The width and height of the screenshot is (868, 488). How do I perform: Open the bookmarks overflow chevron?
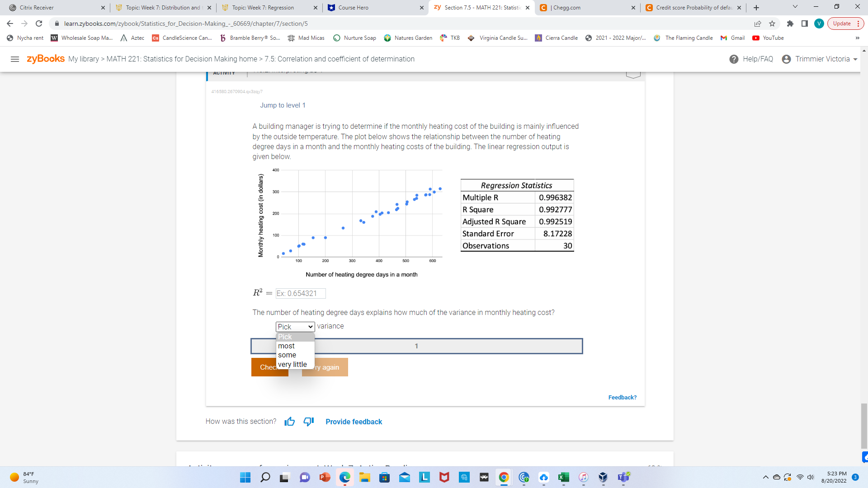[857, 38]
